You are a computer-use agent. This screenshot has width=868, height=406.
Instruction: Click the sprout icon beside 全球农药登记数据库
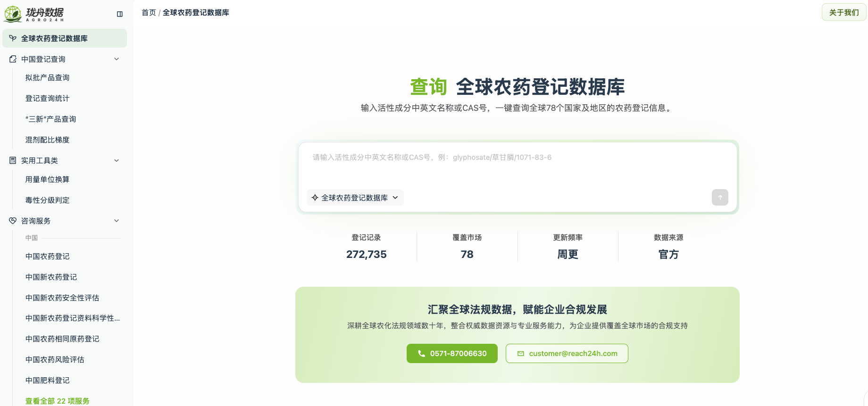click(x=13, y=38)
